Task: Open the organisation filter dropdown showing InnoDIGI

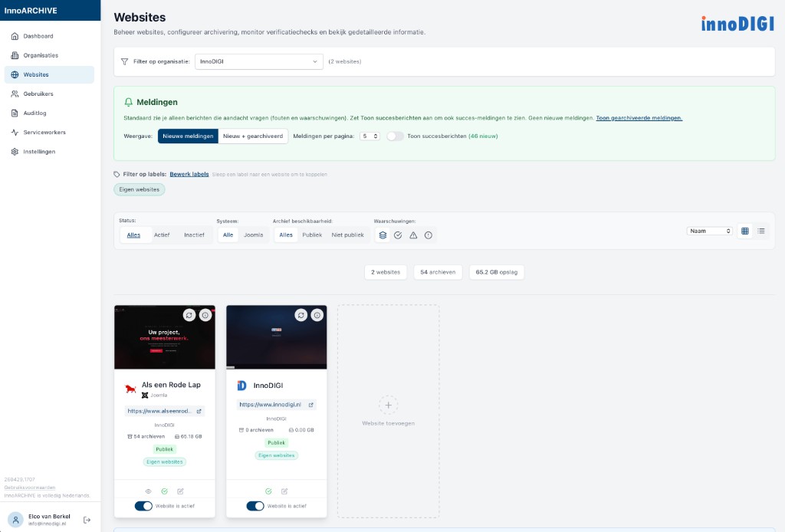Action: 259,61
